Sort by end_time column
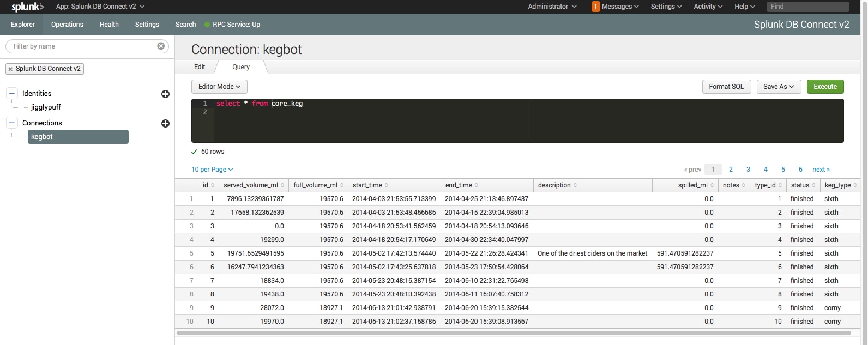 click(487, 185)
